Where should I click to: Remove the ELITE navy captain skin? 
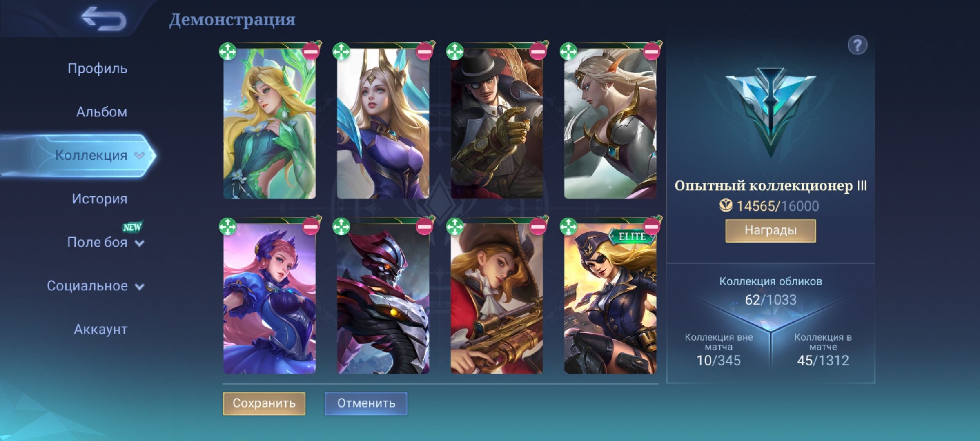(x=651, y=226)
